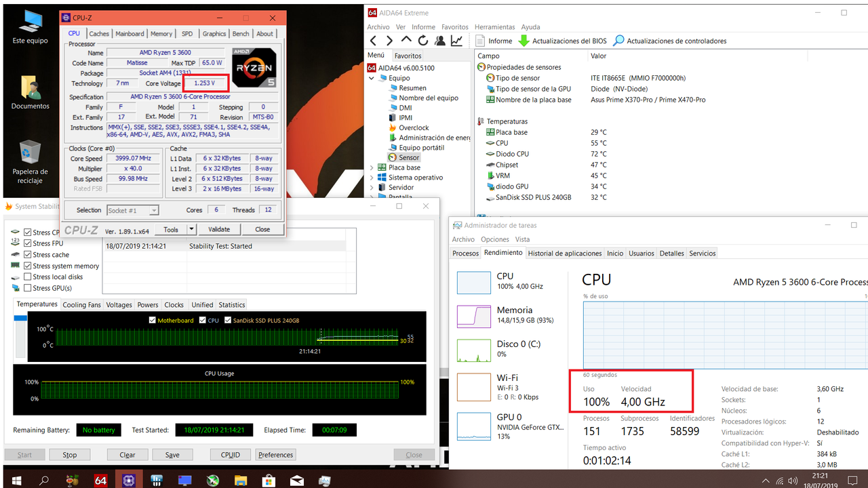868x488 pixels.
Task: Open CPU-Z Tools dropdown arrow
Action: point(191,229)
